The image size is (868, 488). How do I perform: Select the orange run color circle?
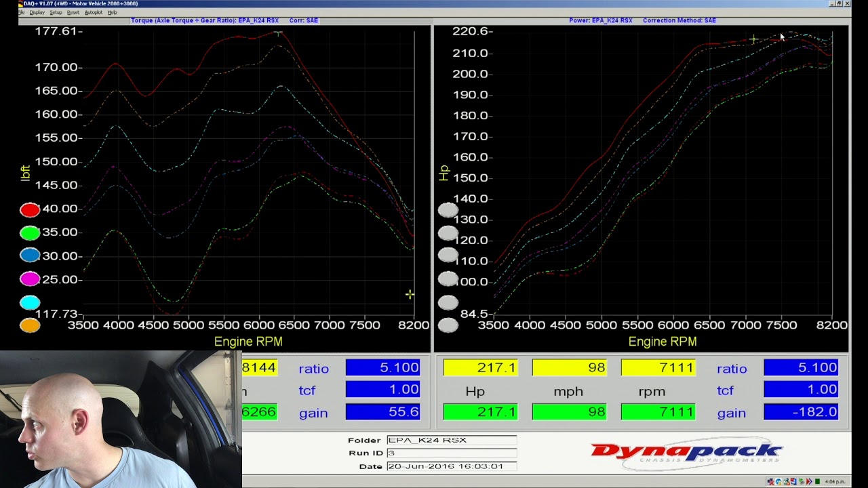click(30, 325)
